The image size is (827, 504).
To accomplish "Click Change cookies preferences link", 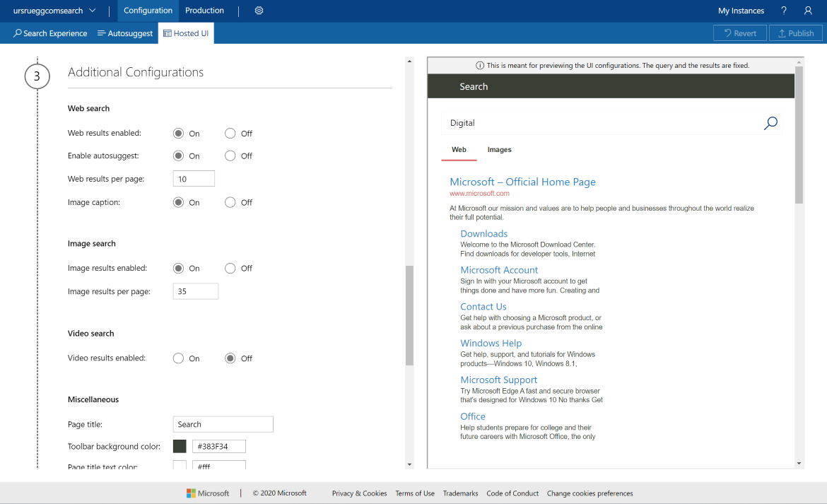I will (x=590, y=493).
